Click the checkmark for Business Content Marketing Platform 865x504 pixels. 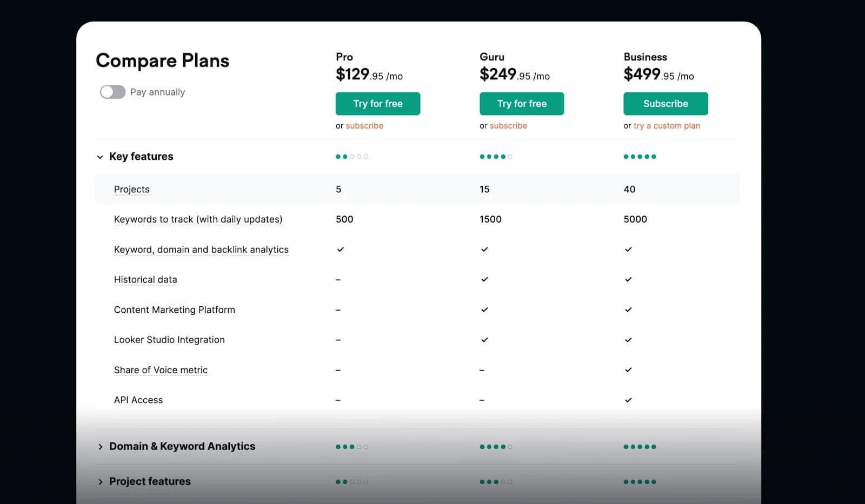coord(629,310)
